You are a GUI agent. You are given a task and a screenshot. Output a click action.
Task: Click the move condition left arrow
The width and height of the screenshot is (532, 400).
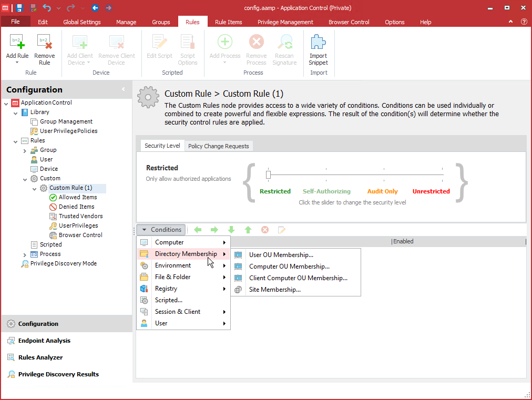tap(198, 230)
